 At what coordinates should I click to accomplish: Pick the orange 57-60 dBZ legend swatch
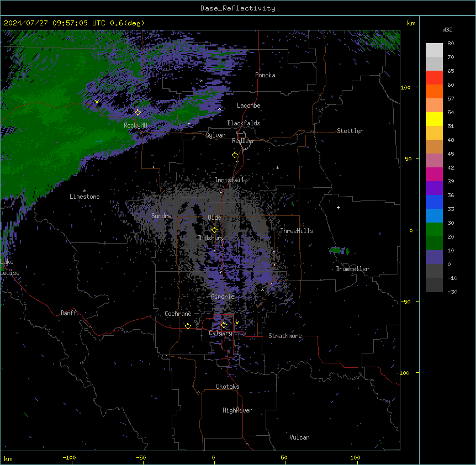(434, 91)
